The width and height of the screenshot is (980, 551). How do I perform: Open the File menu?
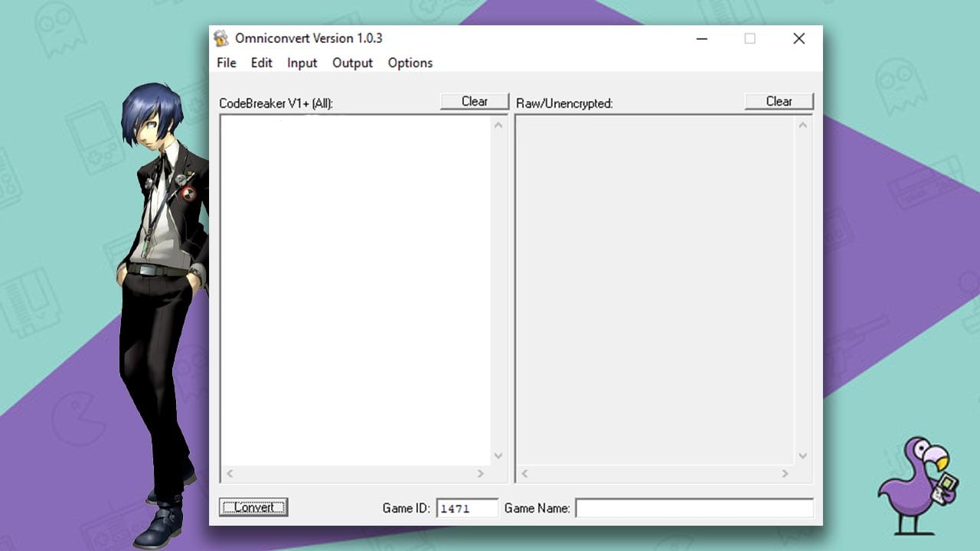click(227, 63)
